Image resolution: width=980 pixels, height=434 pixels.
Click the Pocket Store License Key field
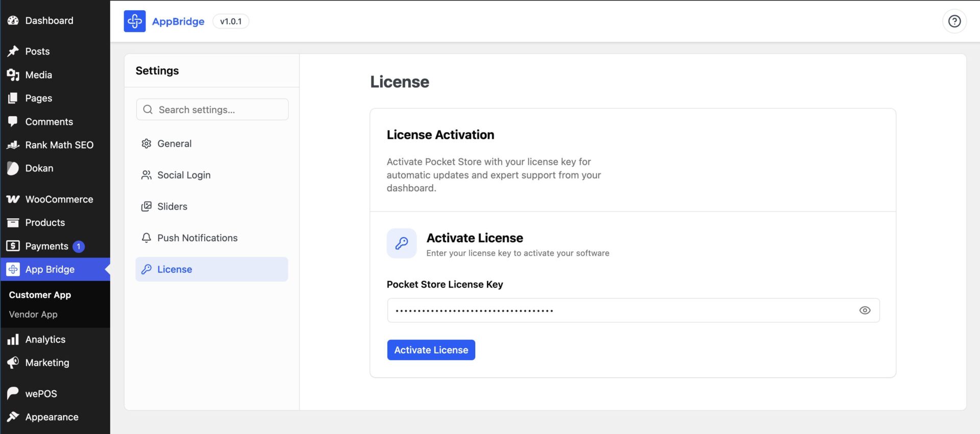[x=633, y=310]
